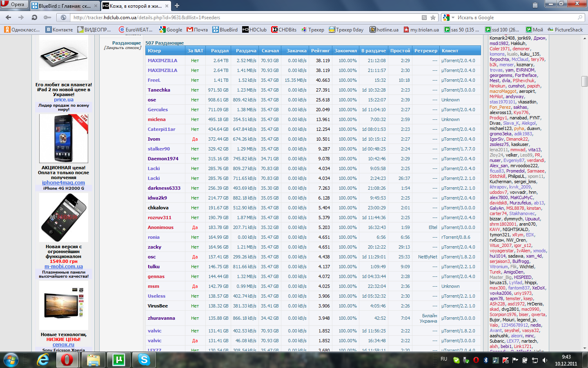Go forward with the Forward arrow

click(x=21, y=18)
